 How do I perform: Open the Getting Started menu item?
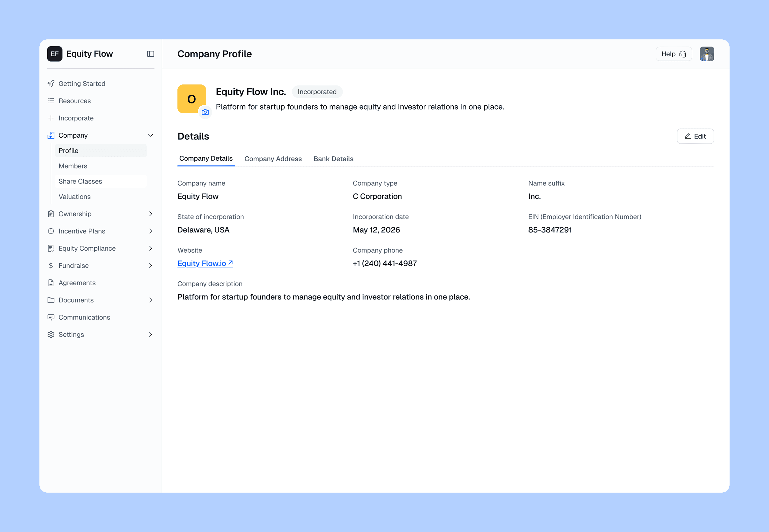point(100,83)
